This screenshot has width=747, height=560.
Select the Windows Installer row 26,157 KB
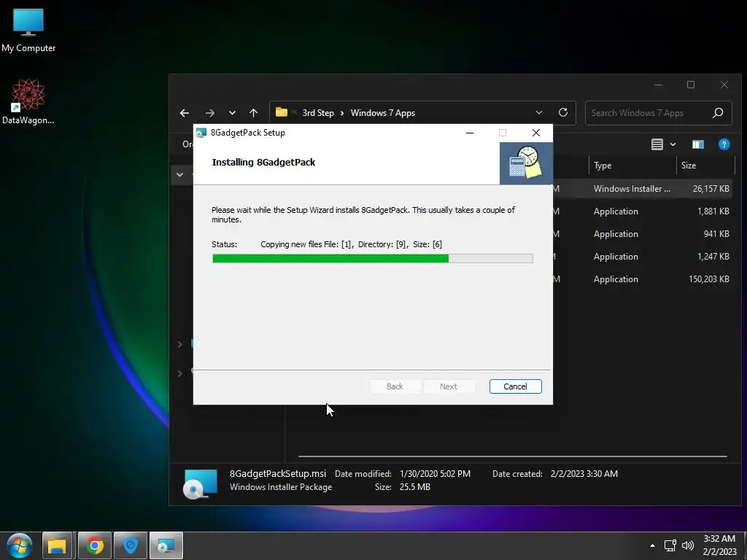pos(641,189)
